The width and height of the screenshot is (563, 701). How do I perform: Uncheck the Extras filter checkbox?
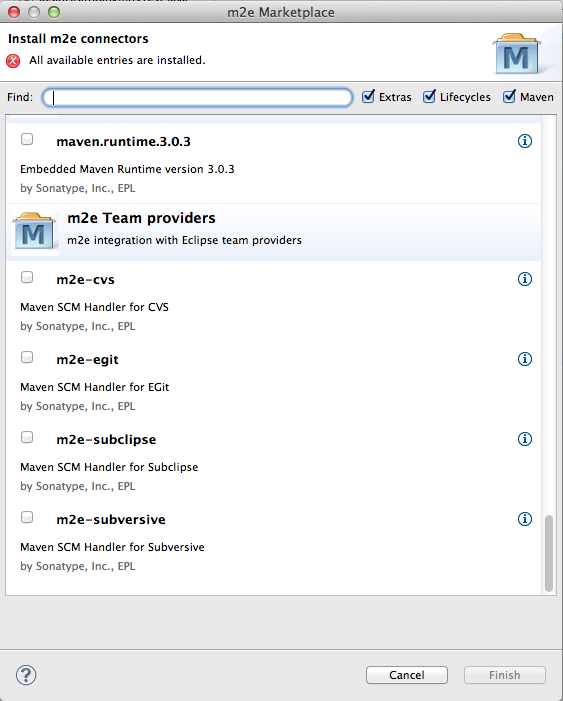pyautogui.click(x=368, y=97)
